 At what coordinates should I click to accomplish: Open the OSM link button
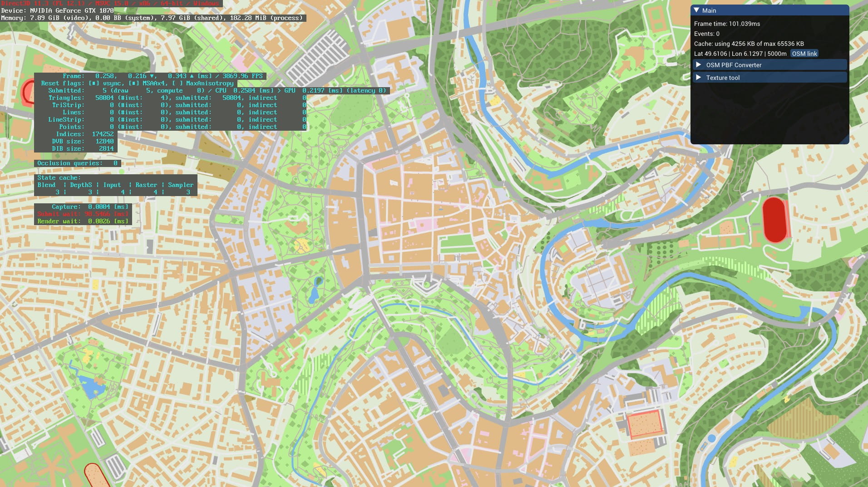(x=804, y=54)
